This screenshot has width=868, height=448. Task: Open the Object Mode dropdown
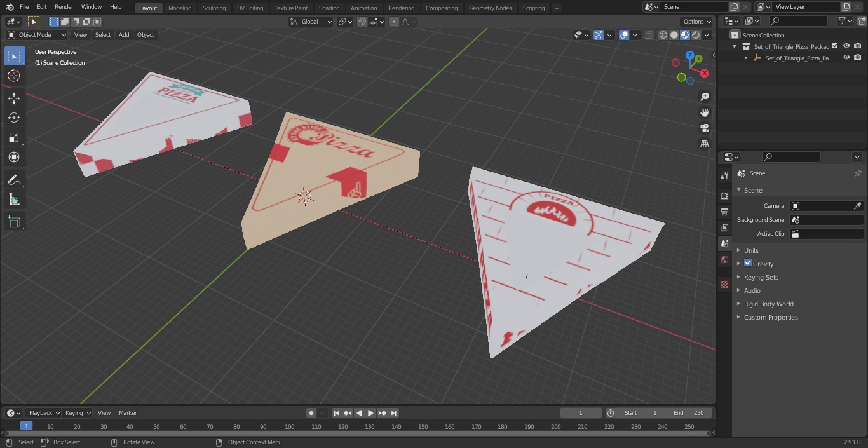point(37,35)
